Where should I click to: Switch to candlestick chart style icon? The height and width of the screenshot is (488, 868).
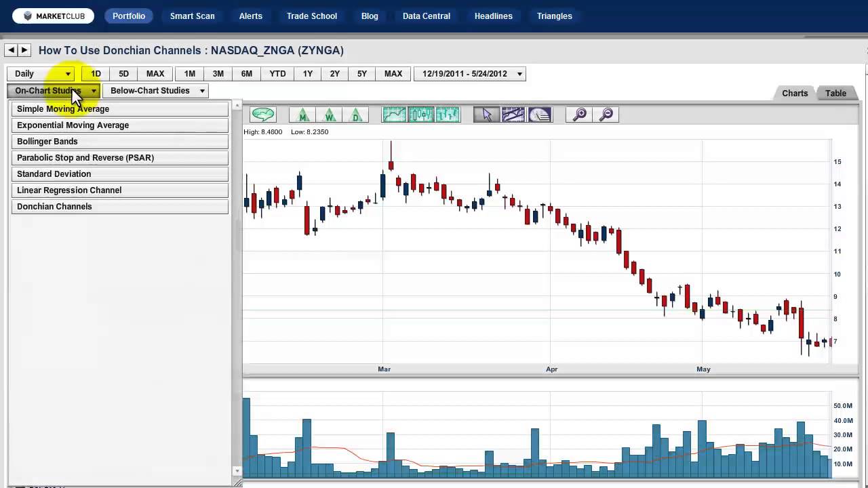421,115
